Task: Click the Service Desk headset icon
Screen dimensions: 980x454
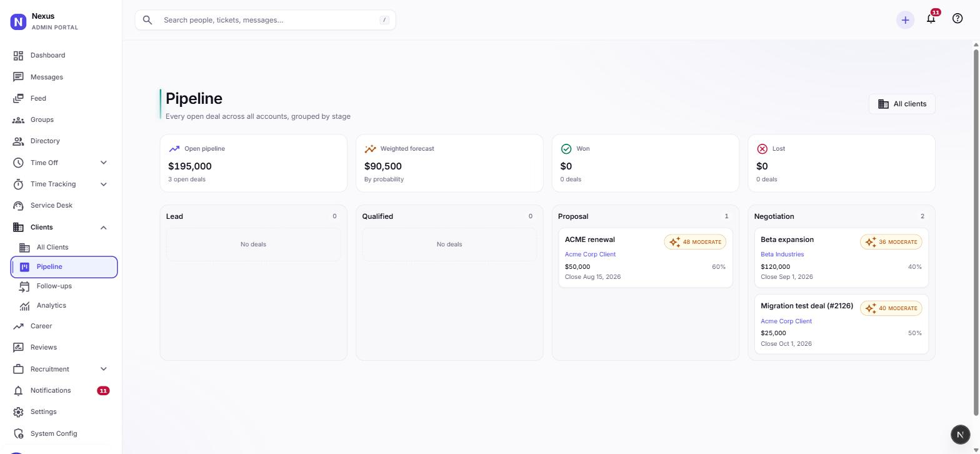Action: pyautogui.click(x=18, y=205)
